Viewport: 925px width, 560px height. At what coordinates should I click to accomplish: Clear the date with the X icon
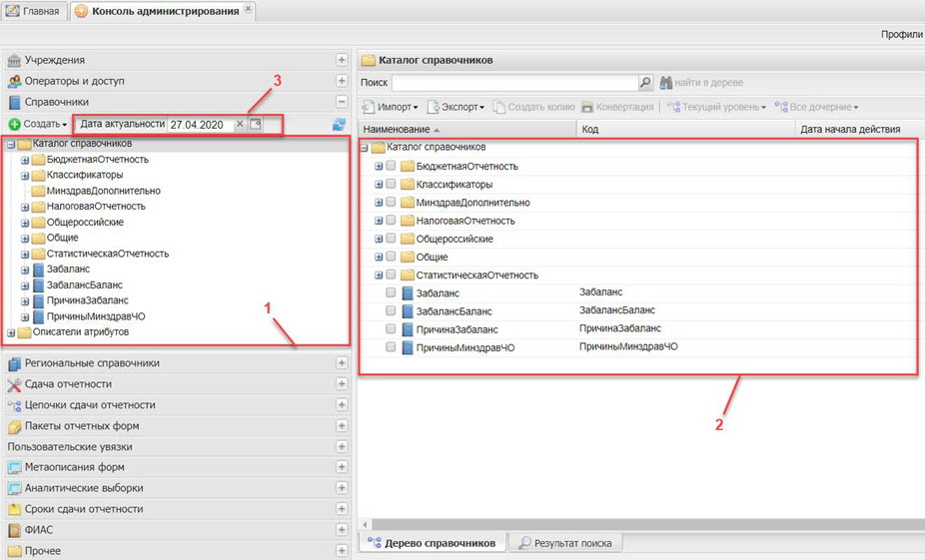click(240, 124)
